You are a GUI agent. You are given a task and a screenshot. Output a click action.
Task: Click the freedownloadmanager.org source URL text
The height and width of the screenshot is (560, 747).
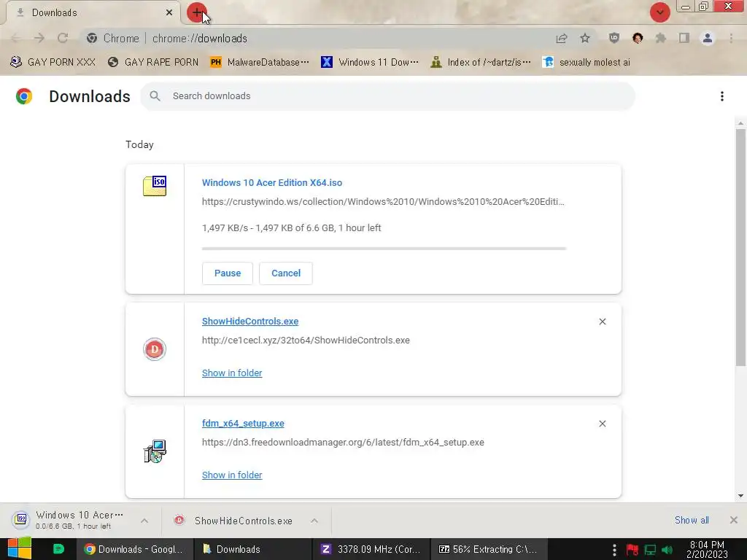point(343,443)
